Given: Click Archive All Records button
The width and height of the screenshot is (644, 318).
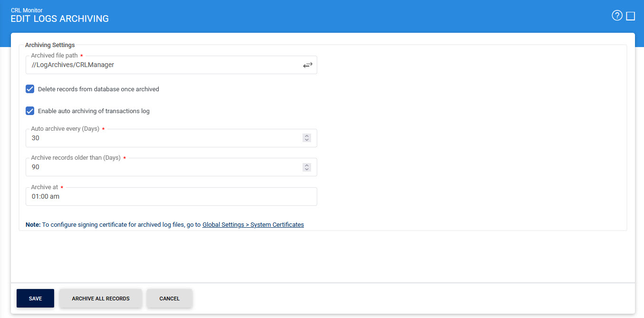Looking at the screenshot, I should pos(101,299).
